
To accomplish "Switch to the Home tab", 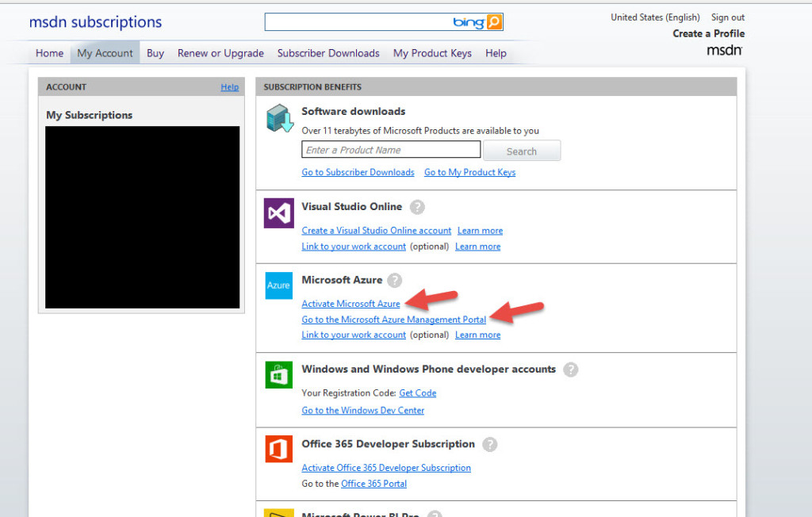I will 49,52.
